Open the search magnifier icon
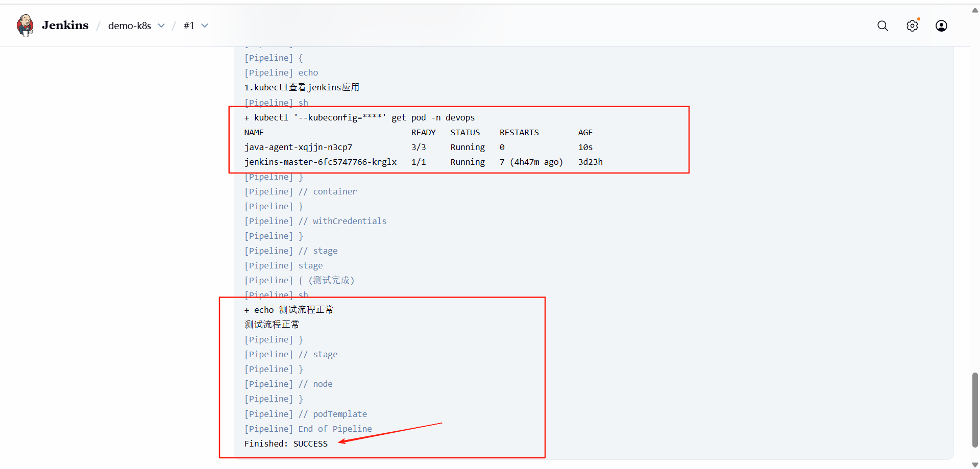 [x=883, y=26]
